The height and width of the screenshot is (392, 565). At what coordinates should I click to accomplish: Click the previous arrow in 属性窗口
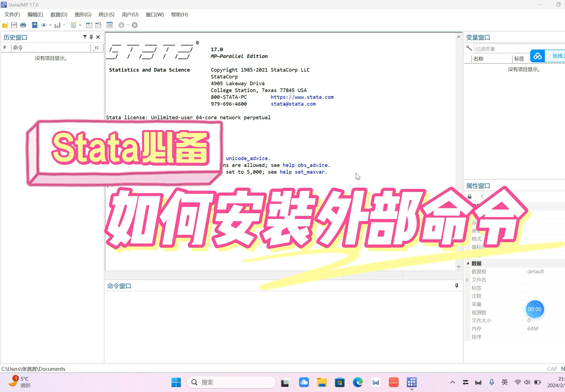(x=482, y=196)
